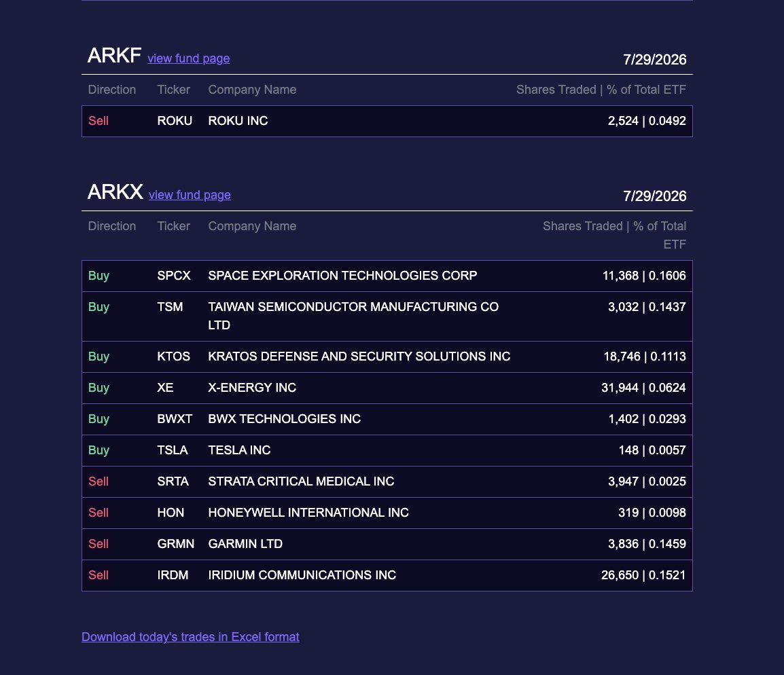Click the Buy label in SPCX row
This screenshot has height=675, width=784.
click(99, 276)
